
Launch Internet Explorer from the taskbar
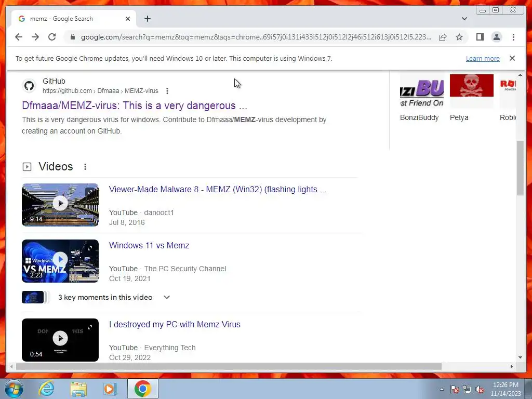click(46, 389)
